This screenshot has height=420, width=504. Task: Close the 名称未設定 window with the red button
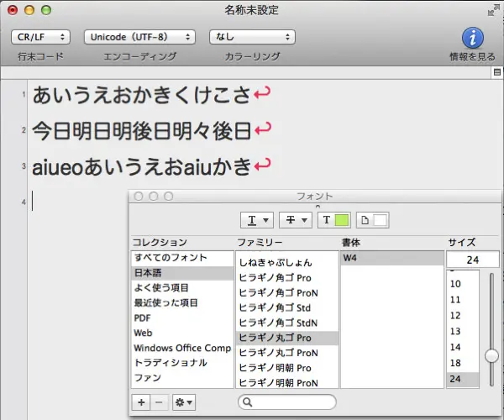13,10
